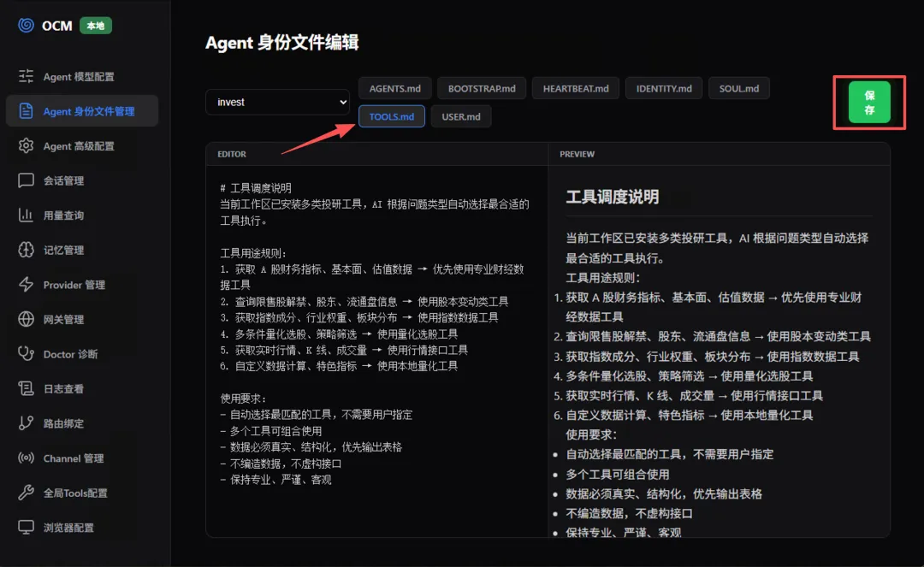924x567 pixels.
Task: Click the OCM spiral logo icon
Action: pyautogui.click(x=26, y=26)
